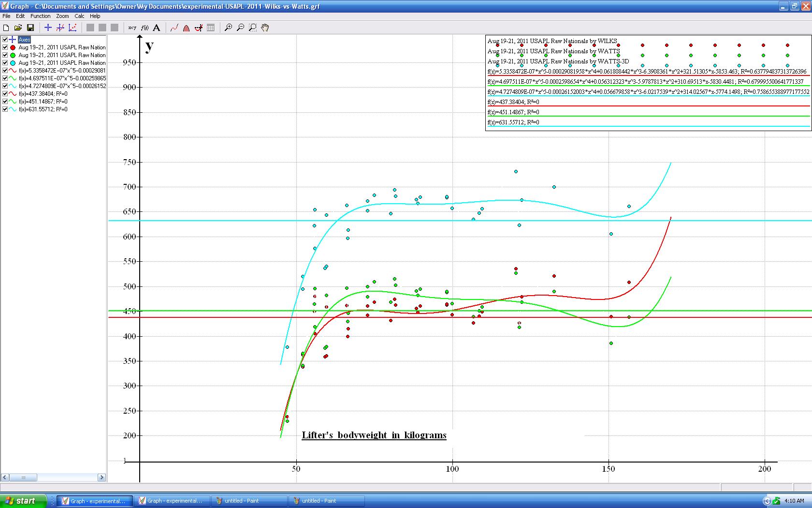The width and height of the screenshot is (812, 508).
Task: Select the f(x)=4.7274809E-07*x^5 list entry
Action: tap(62, 86)
